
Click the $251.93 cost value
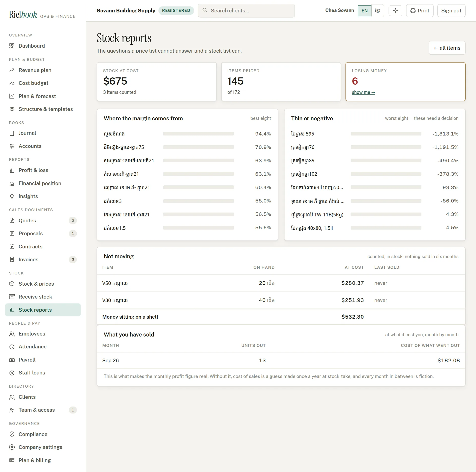pos(353,300)
